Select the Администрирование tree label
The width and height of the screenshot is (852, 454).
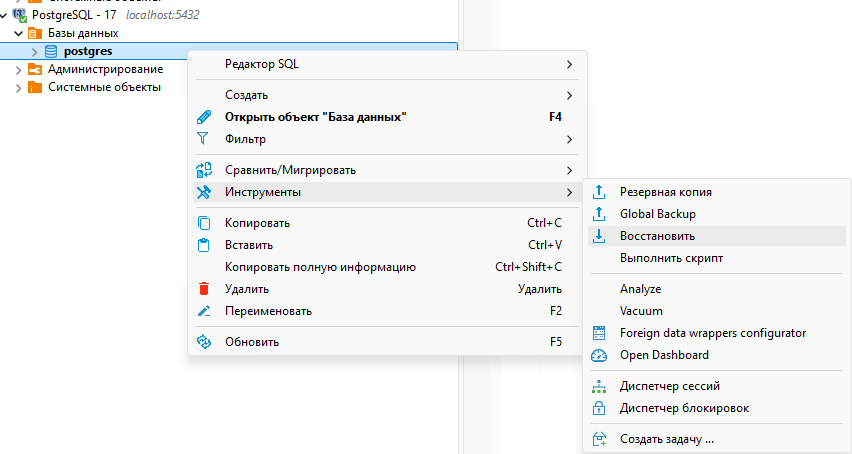pyautogui.click(x=105, y=69)
